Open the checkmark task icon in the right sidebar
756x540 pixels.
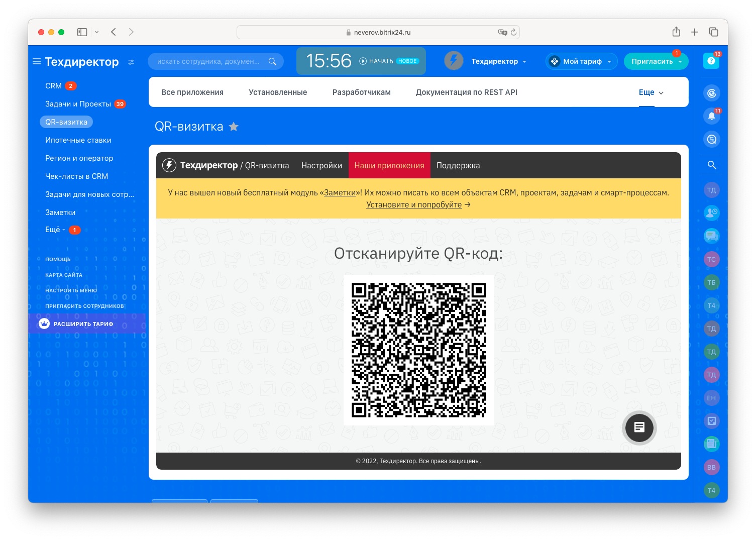(711, 421)
